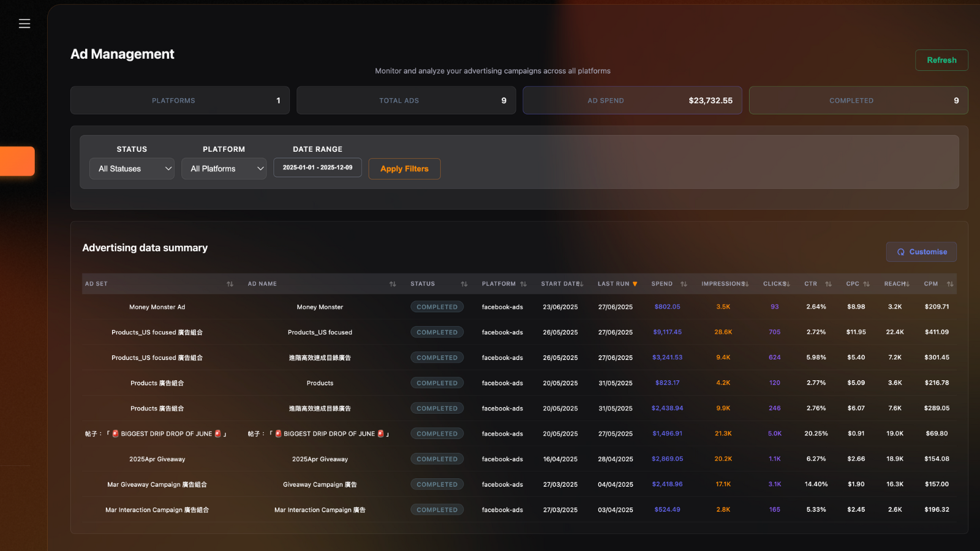Select the Money Monster Ad row
Screen dimensions: 980x551
[x=157, y=307]
